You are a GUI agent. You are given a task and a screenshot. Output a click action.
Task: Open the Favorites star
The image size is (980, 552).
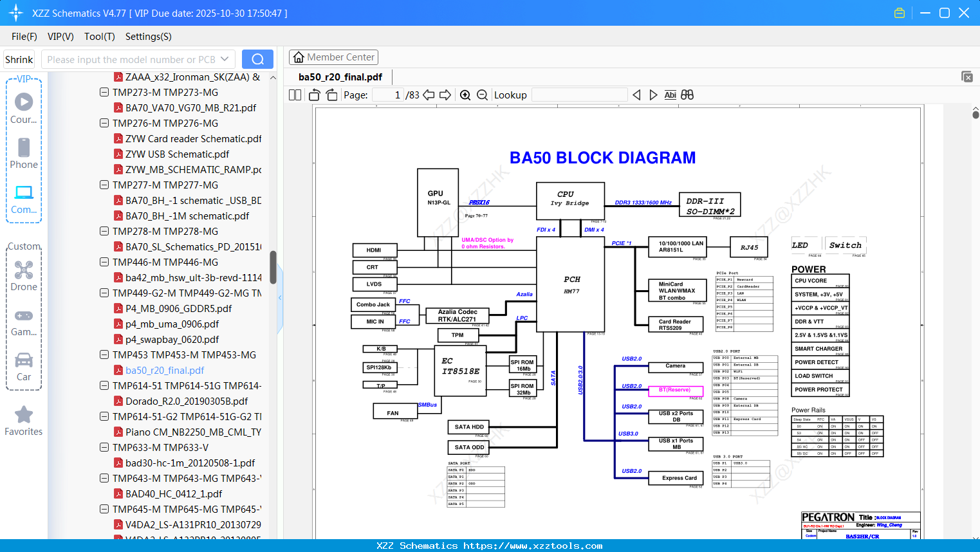pyautogui.click(x=24, y=421)
